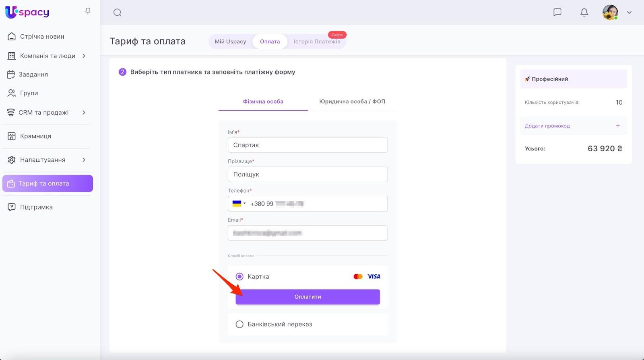This screenshot has height=360, width=644.
Task: Open Підтримка help icon
Action: pyautogui.click(x=12, y=207)
